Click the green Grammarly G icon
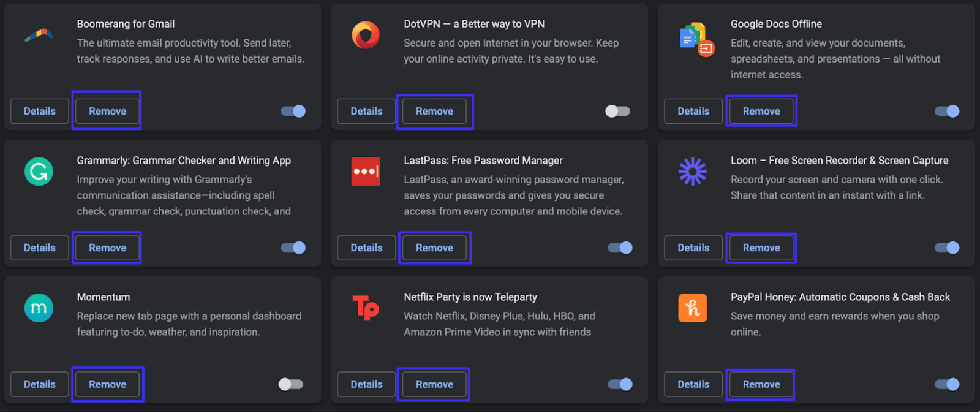Image resolution: width=980 pixels, height=413 pixels. [x=39, y=172]
